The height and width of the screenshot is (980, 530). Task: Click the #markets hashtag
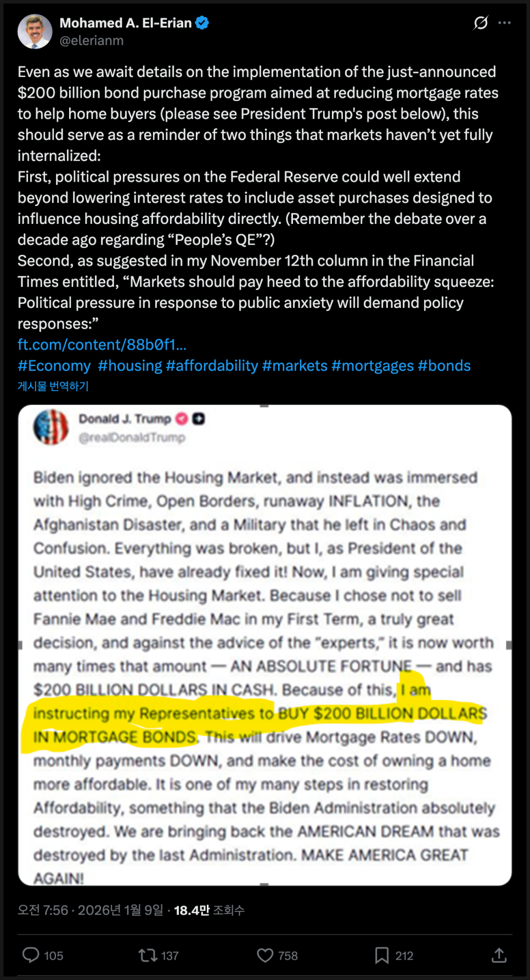[x=295, y=366]
